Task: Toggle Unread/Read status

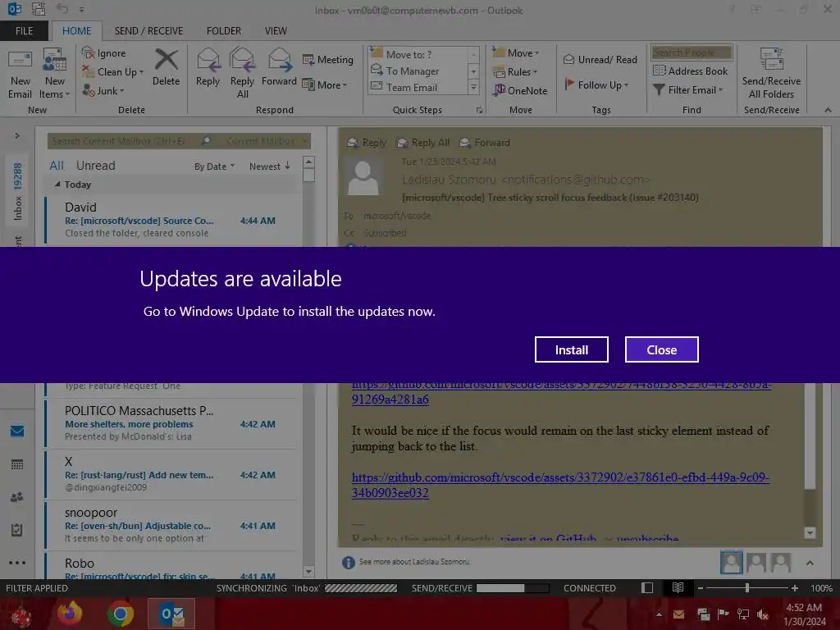Action: point(600,59)
